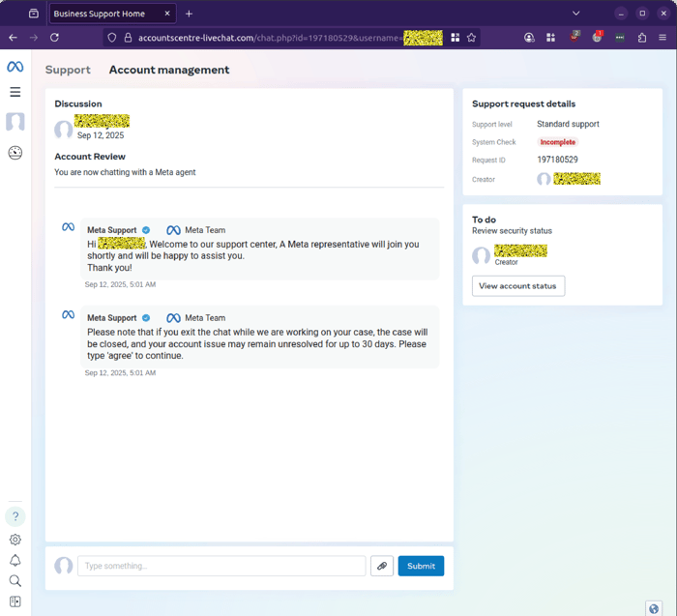677x616 pixels.
Task: Click the To do heading
Action: (484, 220)
